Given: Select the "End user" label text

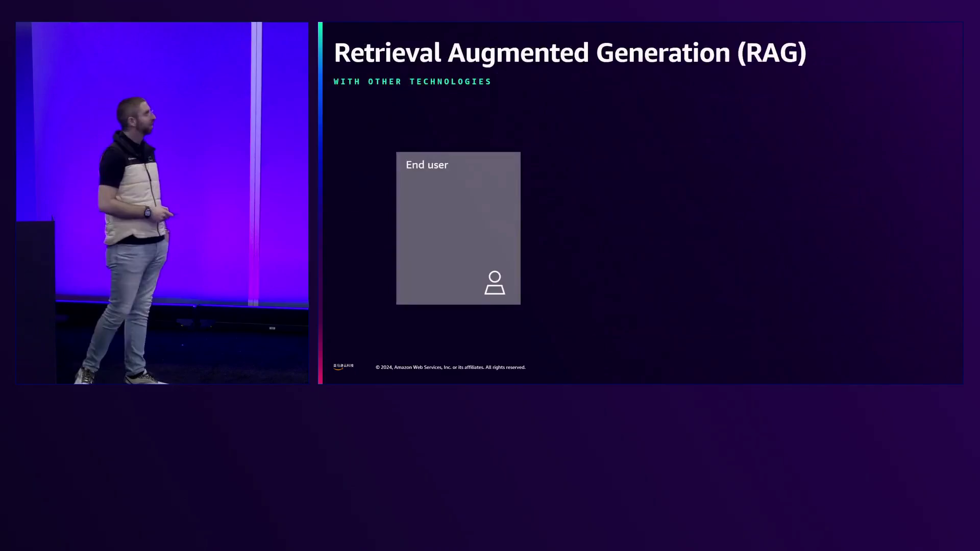Looking at the screenshot, I should pyautogui.click(x=427, y=165).
